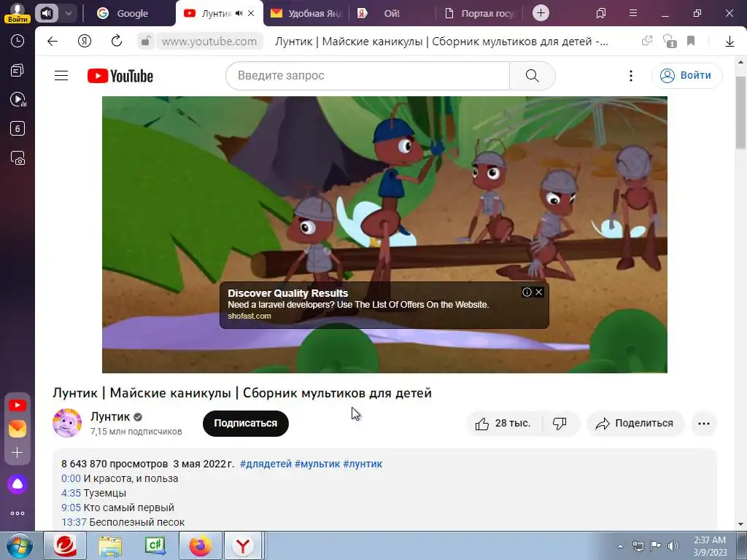
Task: Open YouTube guide hamburger menu
Action: click(x=61, y=76)
